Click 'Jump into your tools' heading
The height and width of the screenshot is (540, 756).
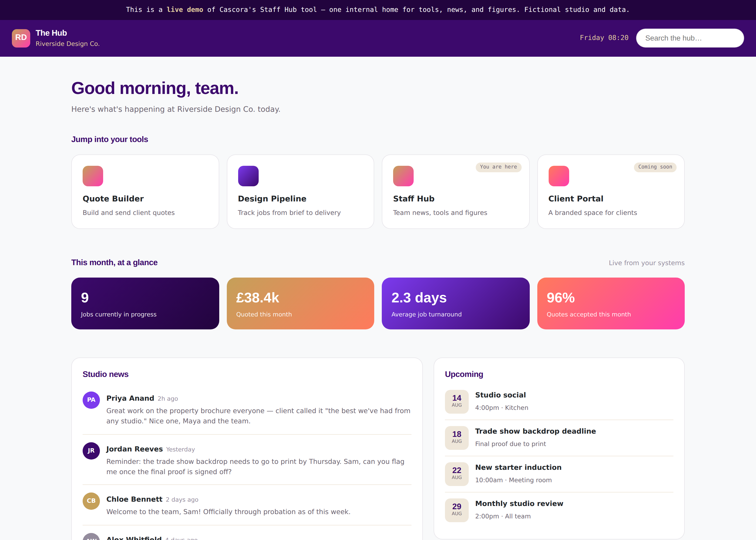[109, 139]
